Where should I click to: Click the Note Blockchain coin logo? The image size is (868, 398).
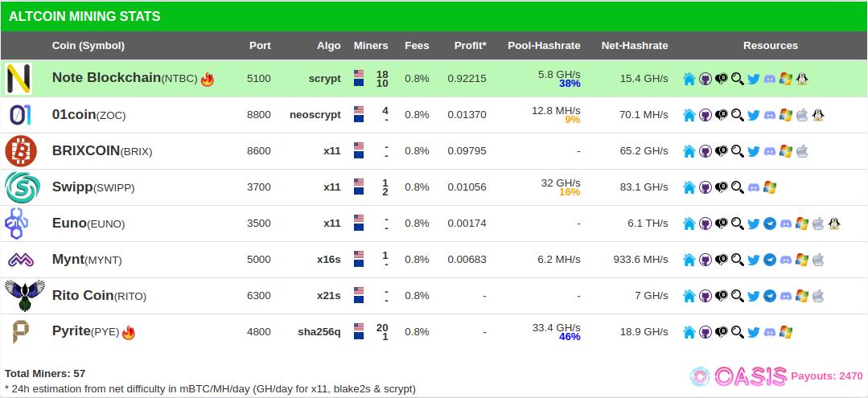click(x=19, y=79)
